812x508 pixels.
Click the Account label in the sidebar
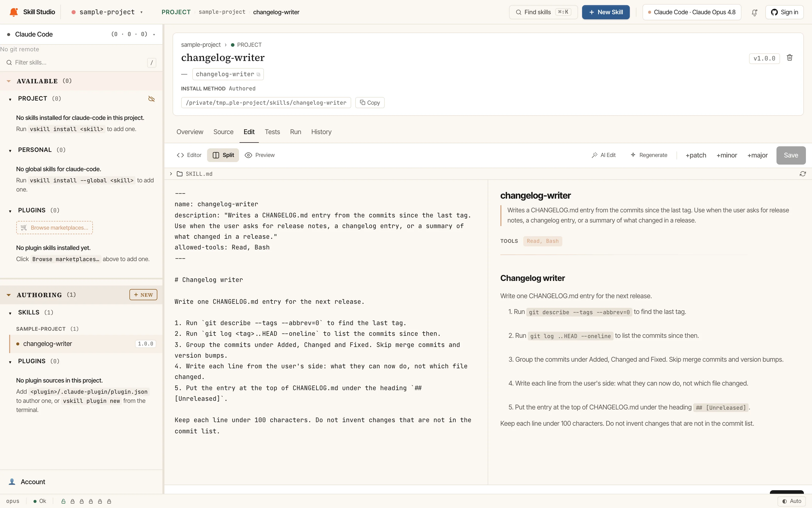coord(33,482)
